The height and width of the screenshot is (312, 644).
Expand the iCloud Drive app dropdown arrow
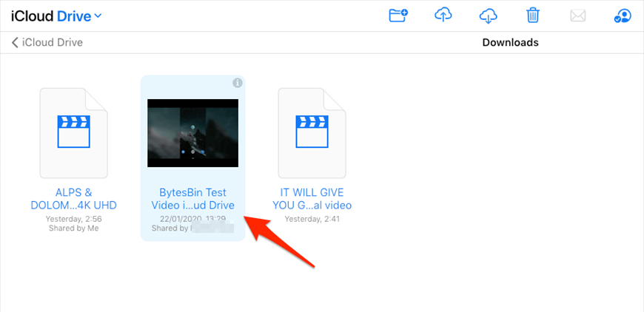(98, 16)
